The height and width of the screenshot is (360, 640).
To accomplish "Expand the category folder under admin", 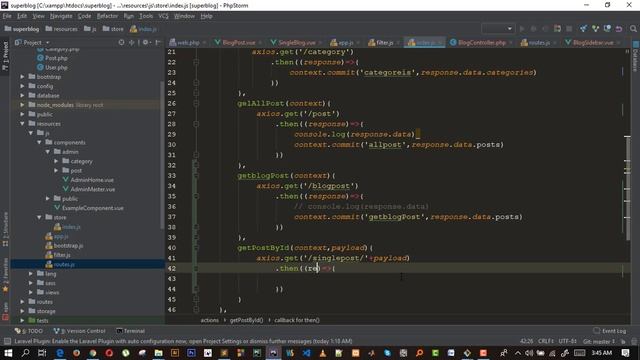I will pos(56,161).
